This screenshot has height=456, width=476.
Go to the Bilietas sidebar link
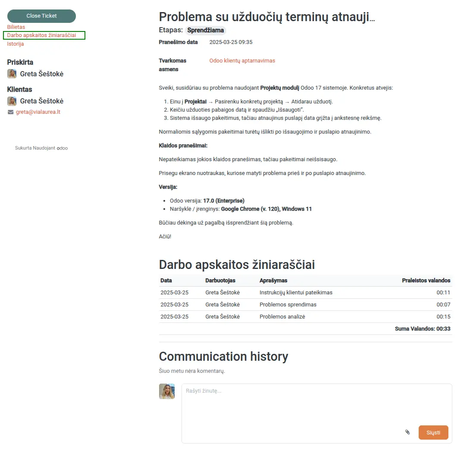click(16, 27)
